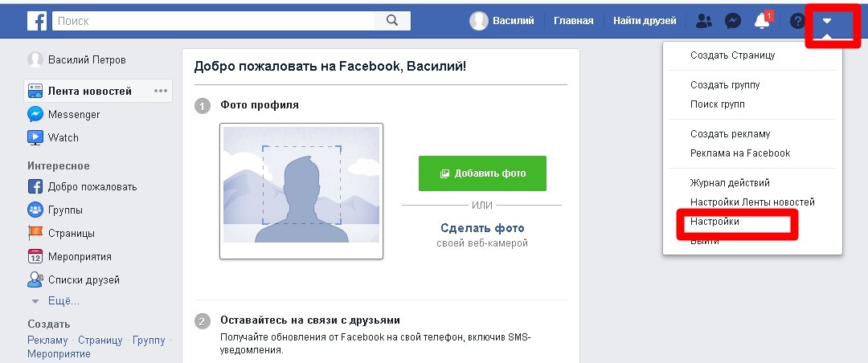Open Лента новостей three-dot options
The width and height of the screenshot is (868, 363).
click(x=161, y=91)
